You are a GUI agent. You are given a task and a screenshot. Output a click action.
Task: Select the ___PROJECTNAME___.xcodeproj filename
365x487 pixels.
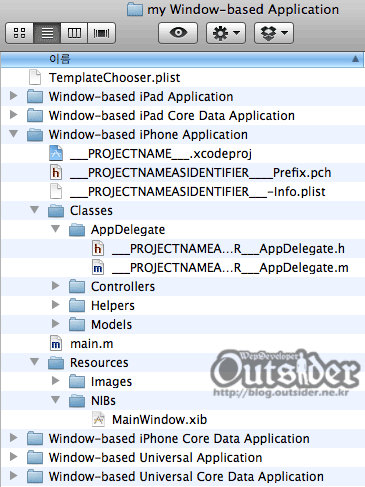pos(161,154)
